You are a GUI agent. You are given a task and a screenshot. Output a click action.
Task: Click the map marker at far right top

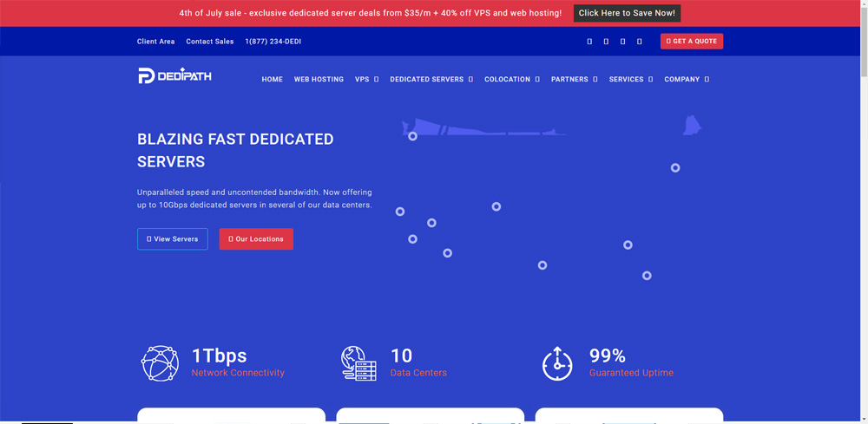[675, 167]
